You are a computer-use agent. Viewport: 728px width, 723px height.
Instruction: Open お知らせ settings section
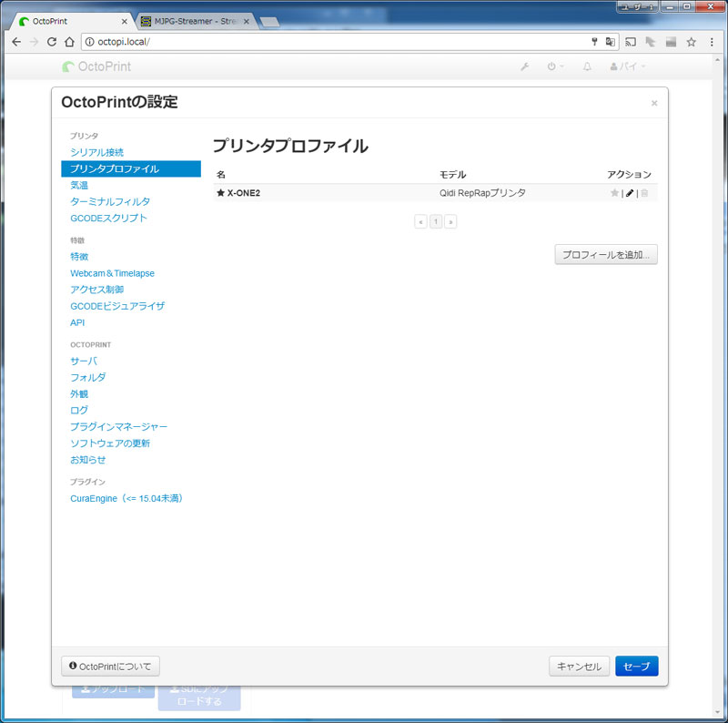88,460
